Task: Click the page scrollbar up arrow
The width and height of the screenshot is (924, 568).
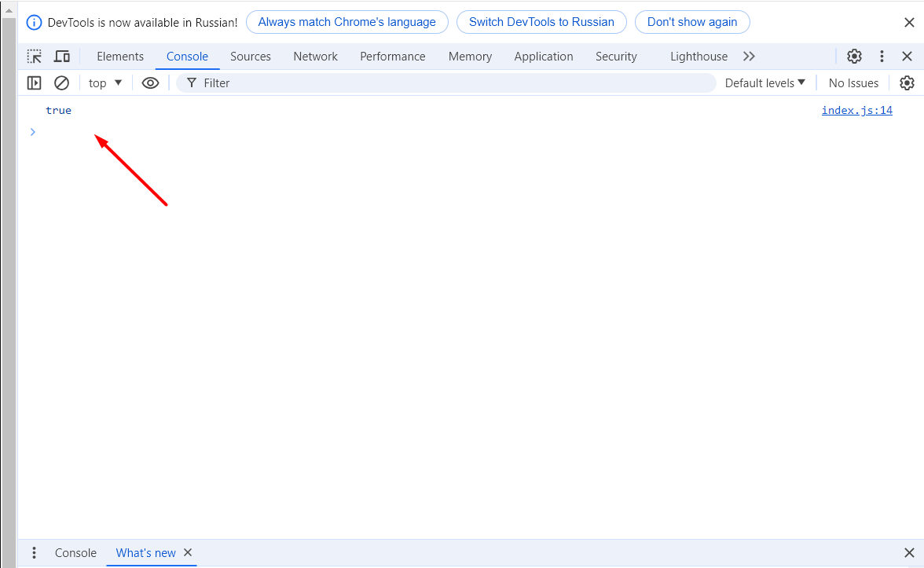Action: pyautogui.click(x=9, y=10)
